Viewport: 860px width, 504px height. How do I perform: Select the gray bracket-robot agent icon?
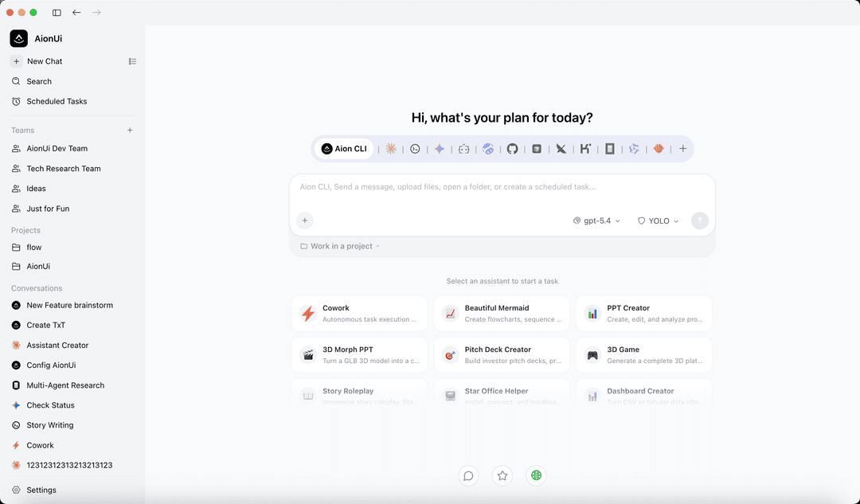coord(464,149)
